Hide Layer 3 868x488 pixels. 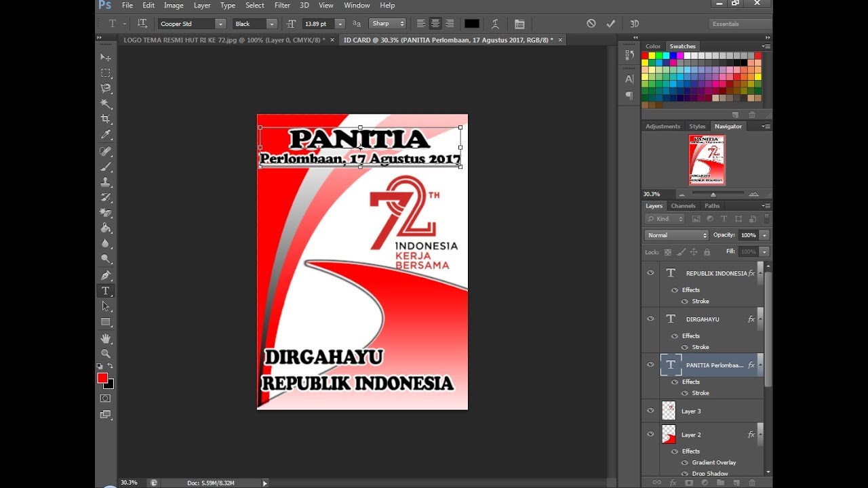point(650,411)
